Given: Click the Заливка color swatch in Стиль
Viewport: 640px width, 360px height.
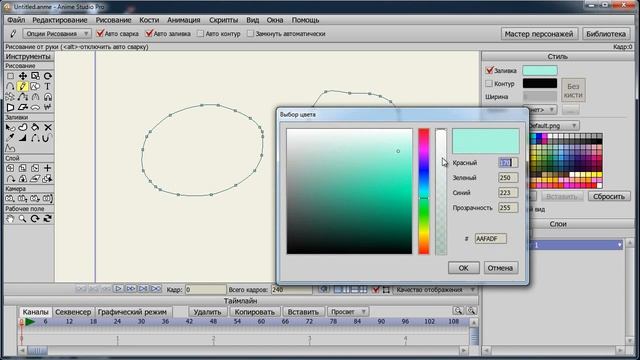Looking at the screenshot, I should [540, 70].
